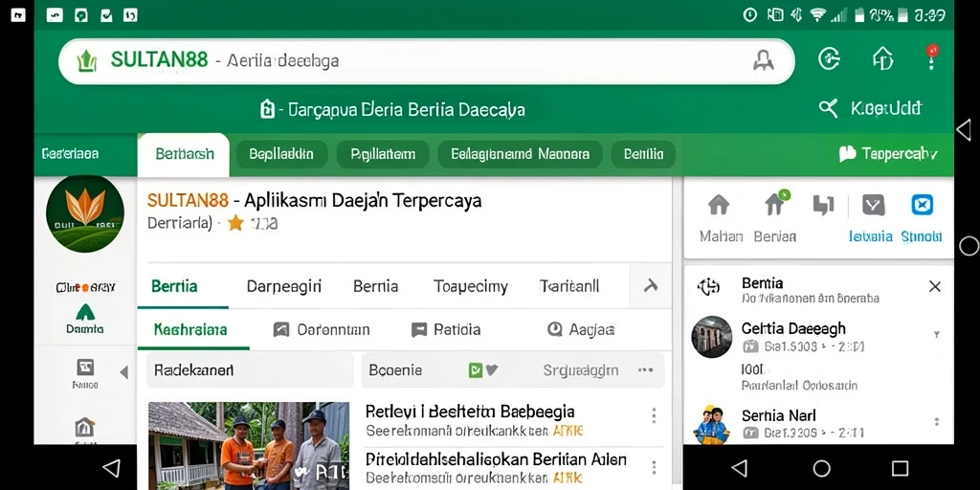
Task: Click the search icon beside Kbeuddd
Action: pyautogui.click(x=828, y=108)
